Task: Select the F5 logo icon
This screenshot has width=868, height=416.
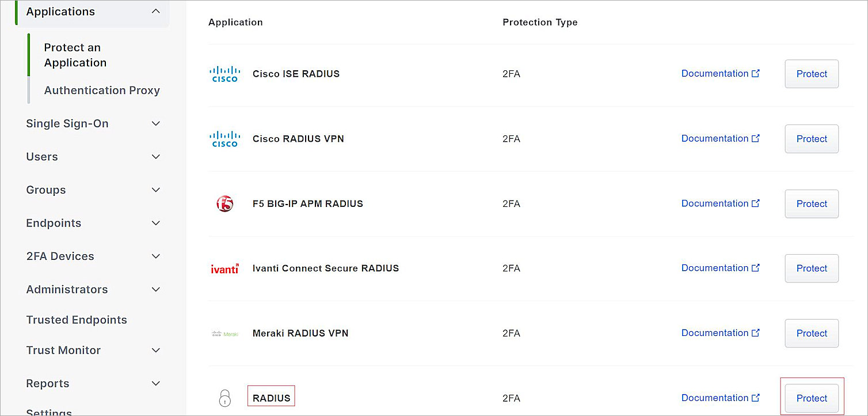Action: click(x=225, y=203)
